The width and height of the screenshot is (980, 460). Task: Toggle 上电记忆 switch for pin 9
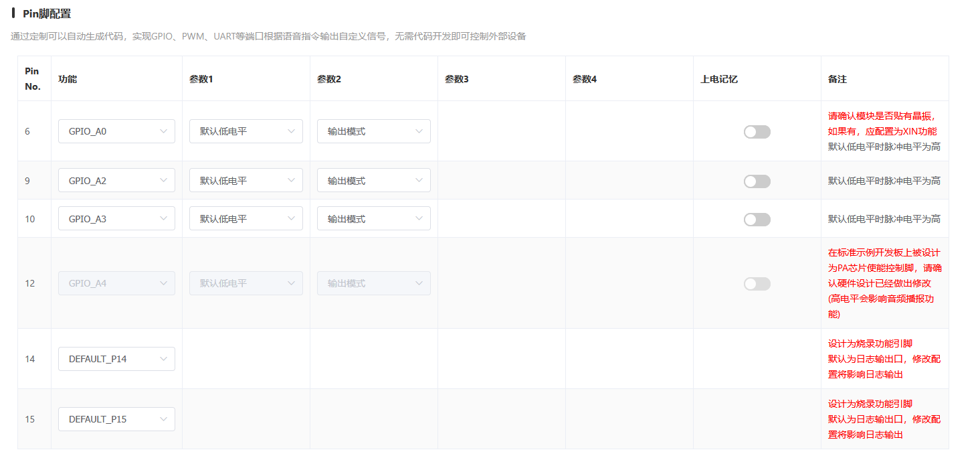(x=757, y=181)
